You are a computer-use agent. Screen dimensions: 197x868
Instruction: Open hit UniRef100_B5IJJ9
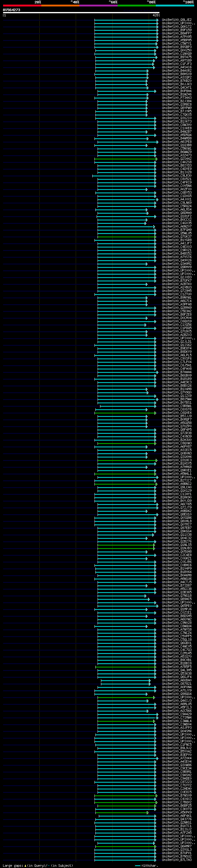click(x=176, y=416)
